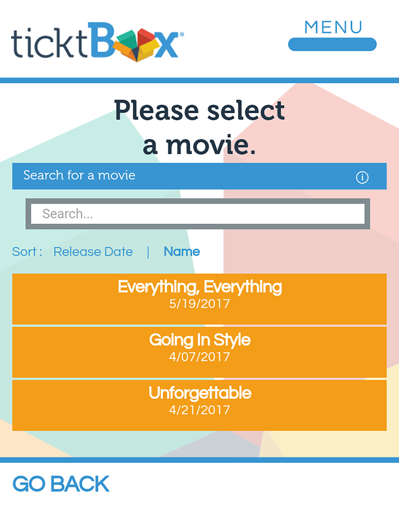This screenshot has height=532, width=399.
Task: Sort movies by Release Date
Action: (93, 252)
